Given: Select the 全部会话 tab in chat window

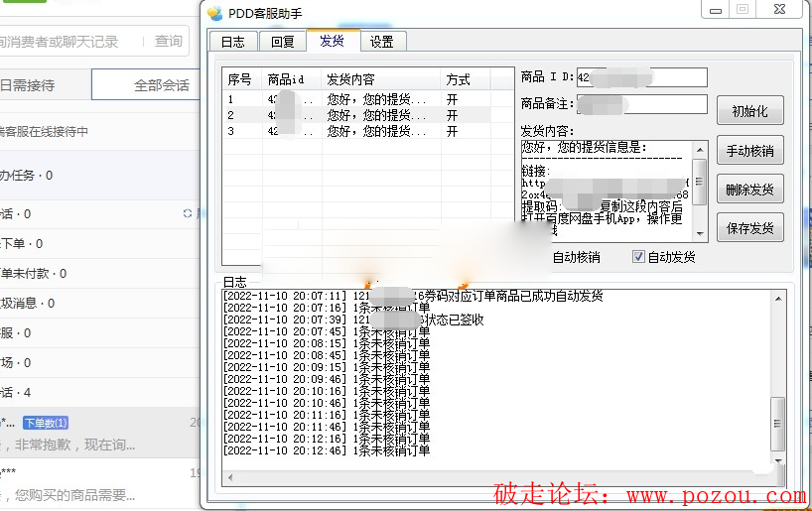Looking at the screenshot, I should (146, 85).
